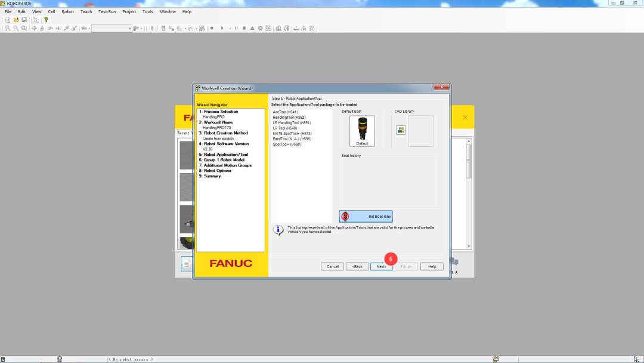Image resolution: width=644 pixels, height=363 pixels.
Task: Go to step 2: Workcell Name
Action: point(216,122)
